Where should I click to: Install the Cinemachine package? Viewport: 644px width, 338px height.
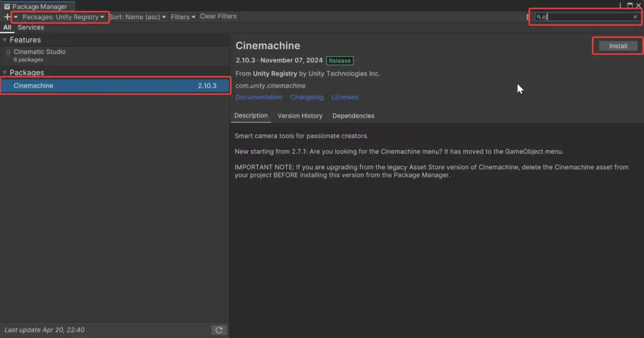(x=618, y=46)
